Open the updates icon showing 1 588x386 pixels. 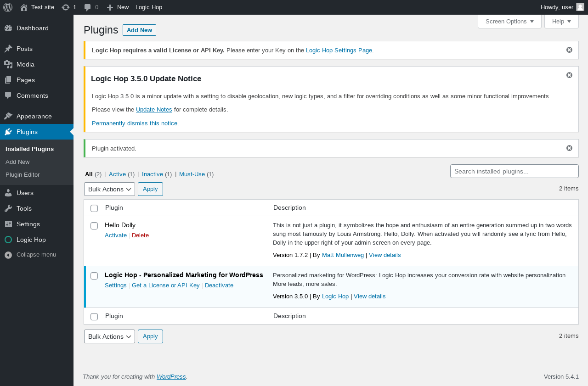coord(66,7)
